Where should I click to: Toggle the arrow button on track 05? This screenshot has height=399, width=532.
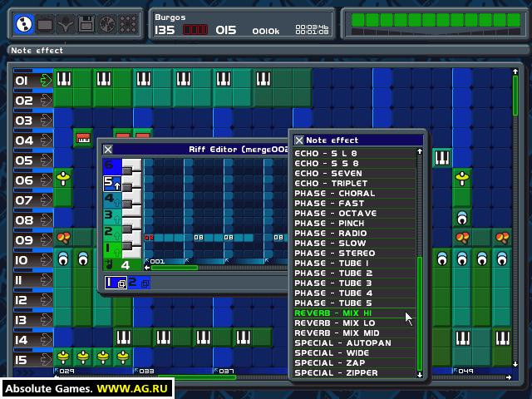tap(46, 160)
